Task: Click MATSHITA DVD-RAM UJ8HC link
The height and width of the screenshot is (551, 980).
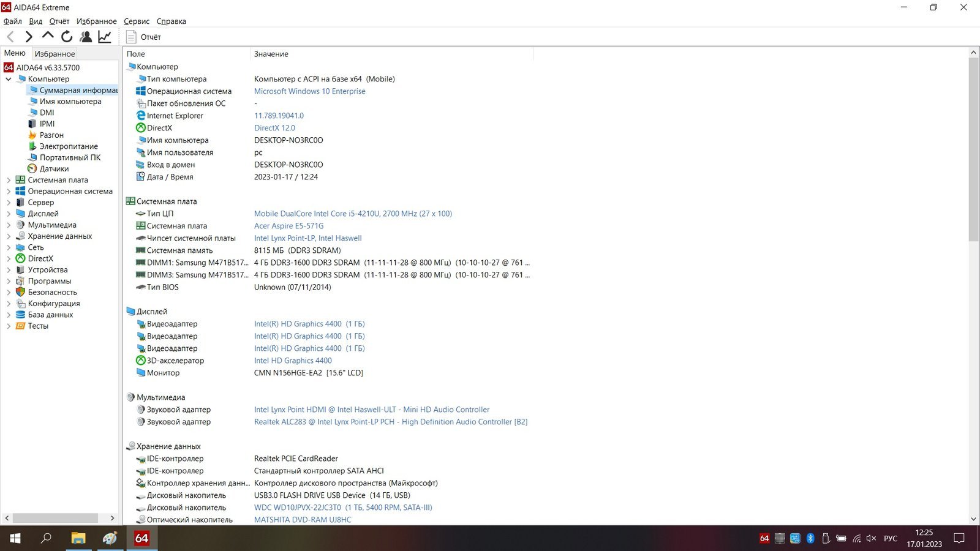Action: click(x=303, y=520)
